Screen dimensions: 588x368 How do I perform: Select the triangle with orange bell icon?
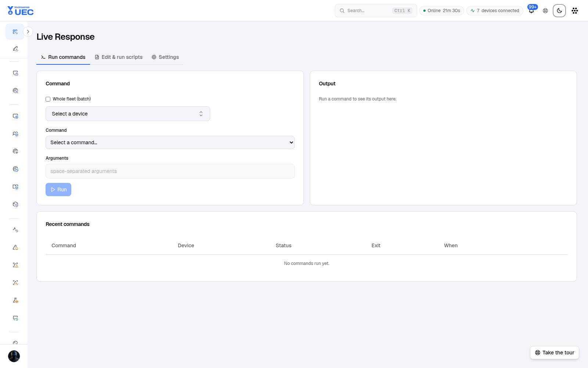[15, 247]
